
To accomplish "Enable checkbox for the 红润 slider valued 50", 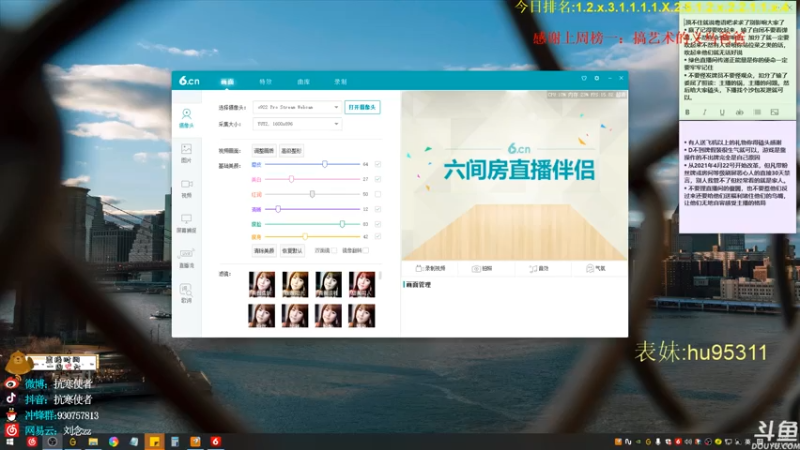I will click(378, 194).
